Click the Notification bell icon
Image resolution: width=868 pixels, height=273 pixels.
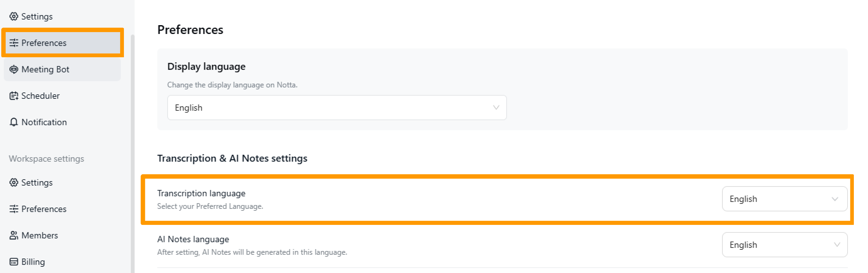click(14, 122)
